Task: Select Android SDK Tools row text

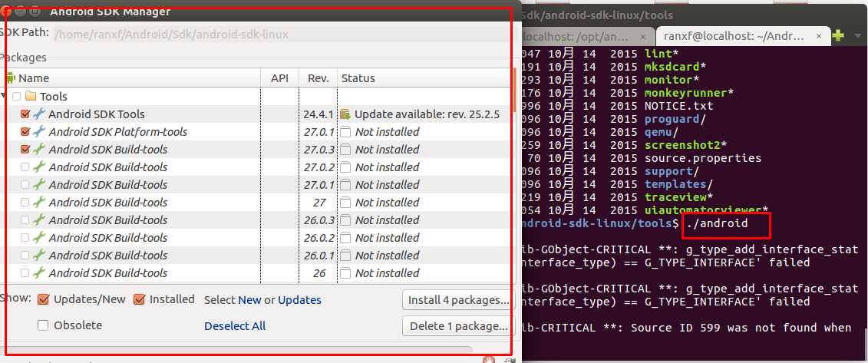Action: tap(97, 114)
